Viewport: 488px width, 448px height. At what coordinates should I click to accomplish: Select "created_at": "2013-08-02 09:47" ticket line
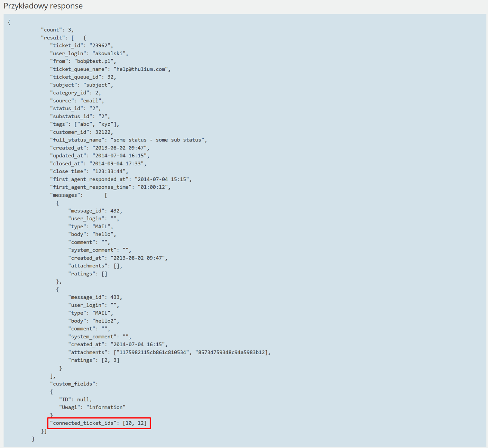coord(100,148)
